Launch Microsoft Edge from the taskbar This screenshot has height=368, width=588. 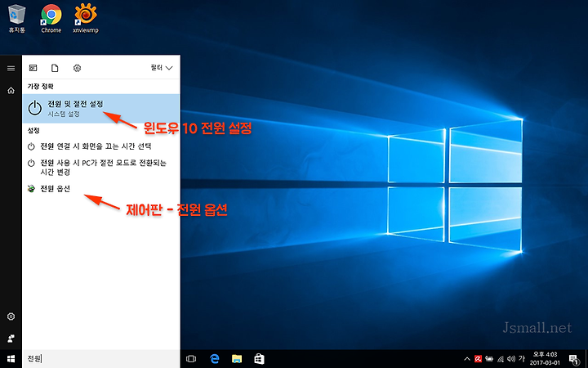click(214, 359)
